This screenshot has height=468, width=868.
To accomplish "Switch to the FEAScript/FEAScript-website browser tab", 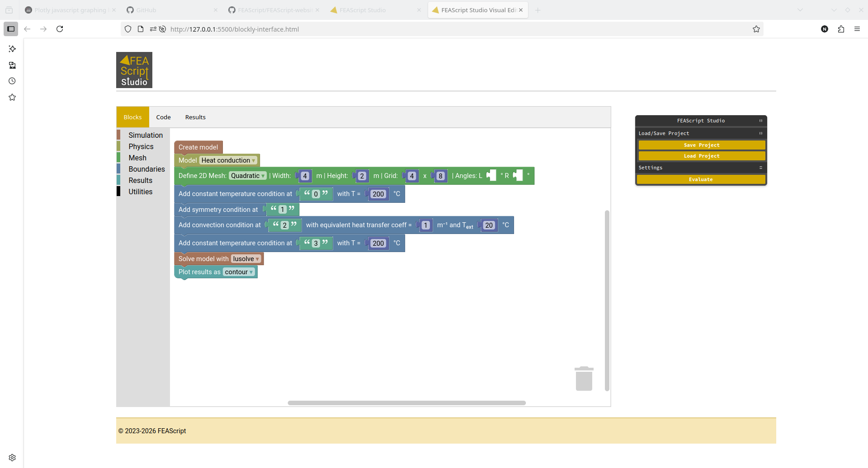I will tap(274, 10).
